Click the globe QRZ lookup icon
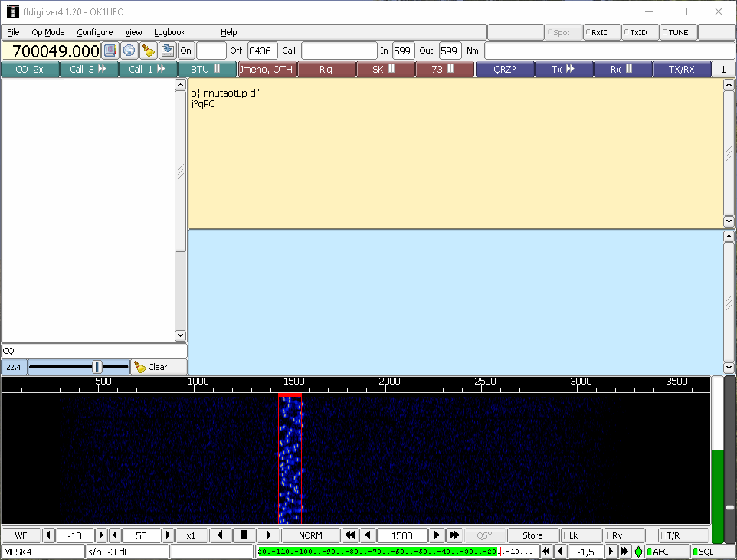The height and width of the screenshot is (560, 737). point(129,51)
